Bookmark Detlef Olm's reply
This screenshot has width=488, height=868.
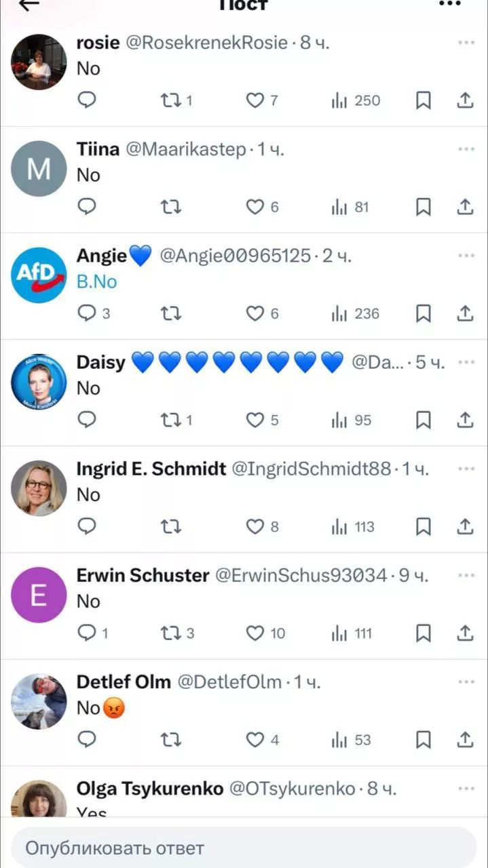(x=423, y=740)
